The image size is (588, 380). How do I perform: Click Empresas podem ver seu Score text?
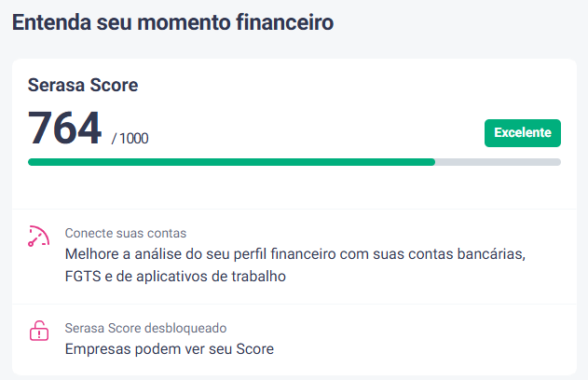click(x=170, y=349)
